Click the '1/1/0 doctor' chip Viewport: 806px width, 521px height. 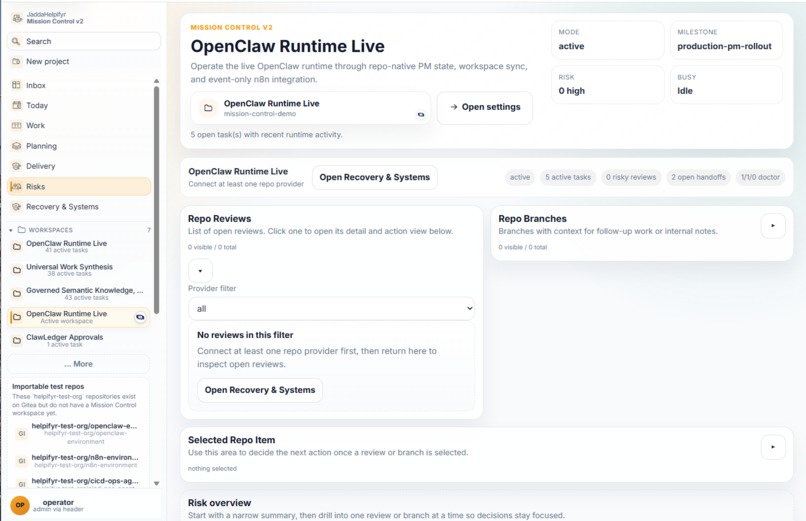click(x=760, y=177)
